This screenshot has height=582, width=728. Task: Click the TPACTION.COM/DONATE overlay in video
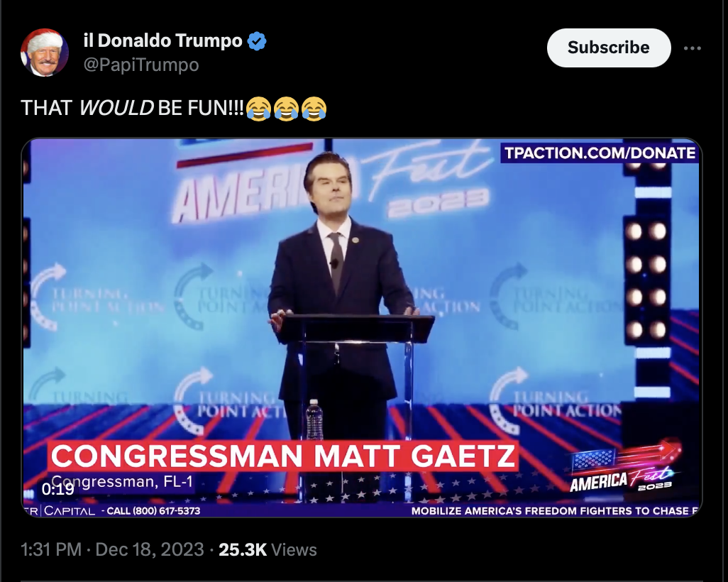pyautogui.click(x=600, y=153)
